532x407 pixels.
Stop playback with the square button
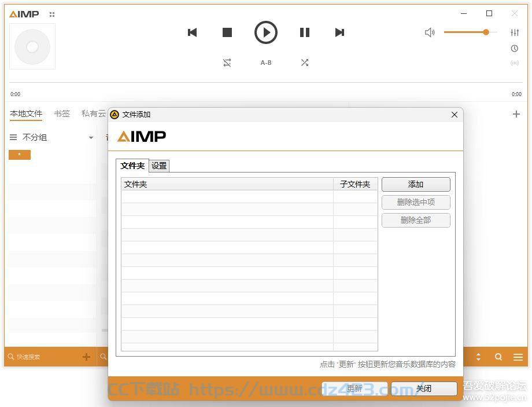(227, 32)
